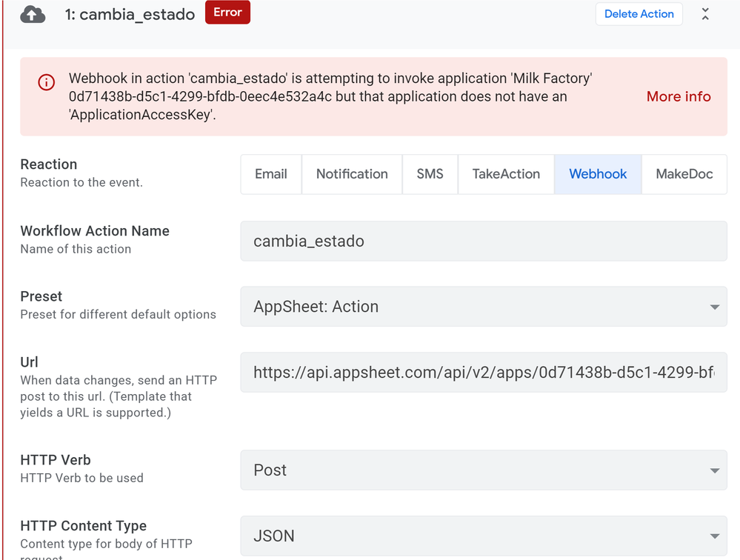Click the 'Workflow Action Name' label
The height and width of the screenshot is (560, 740).
point(95,230)
